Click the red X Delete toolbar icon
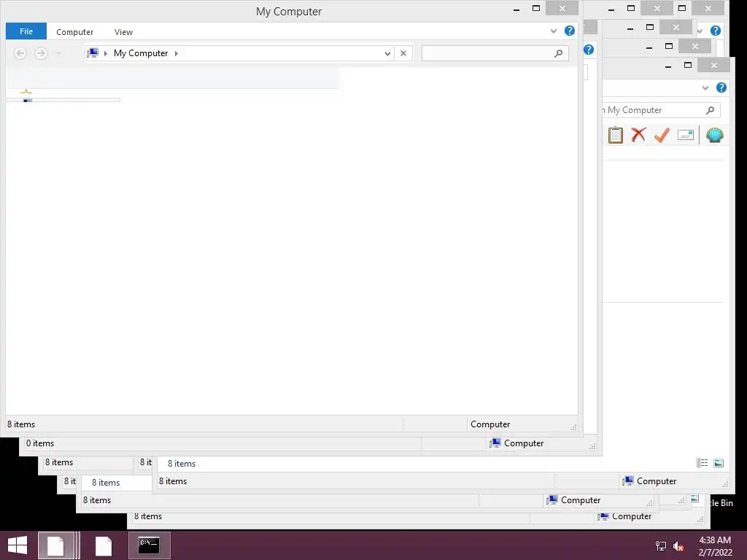 (638, 135)
